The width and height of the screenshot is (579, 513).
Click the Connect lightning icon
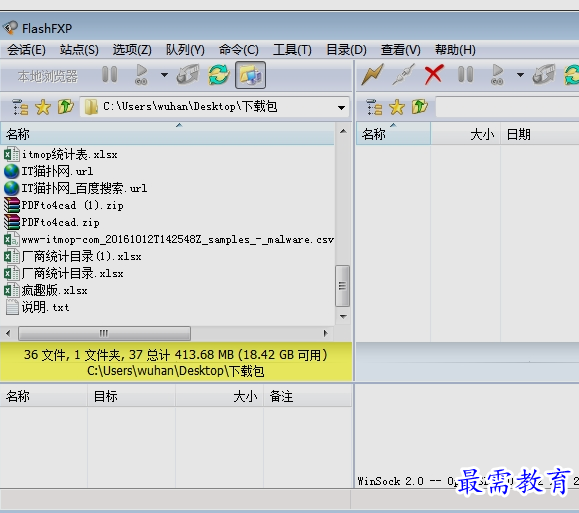372,74
